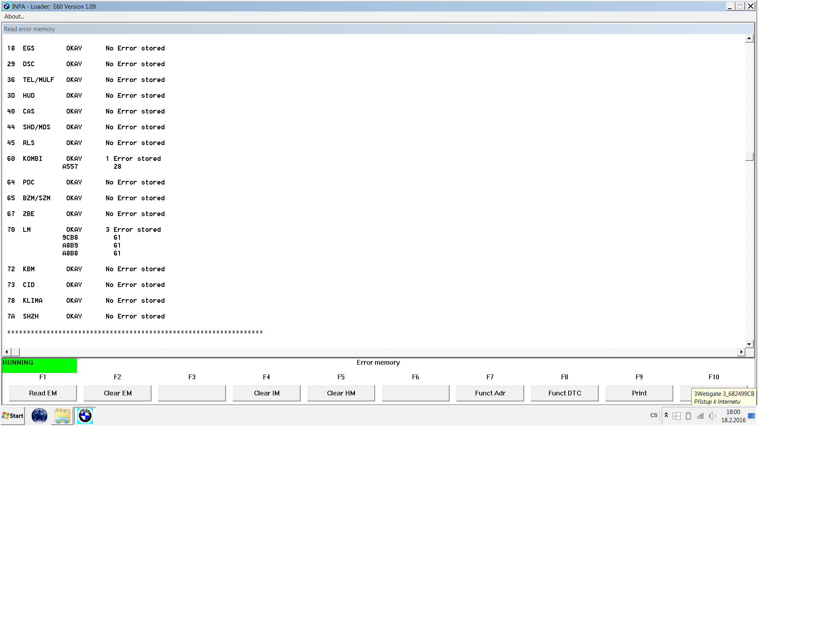Open the file explorer folder icon in the taskbar
Image resolution: width=840 pixels, height=630 pixels.
[62, 416]
